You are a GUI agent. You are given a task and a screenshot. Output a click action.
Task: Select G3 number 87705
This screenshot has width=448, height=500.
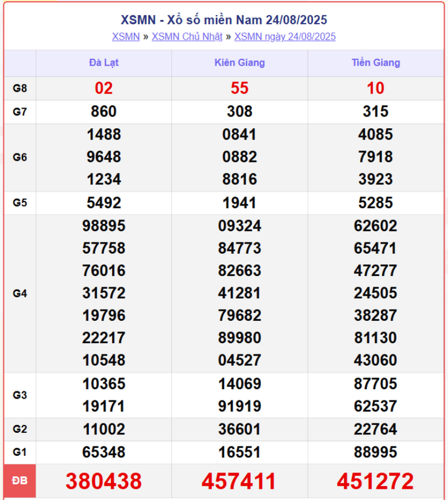coord(376,384)
